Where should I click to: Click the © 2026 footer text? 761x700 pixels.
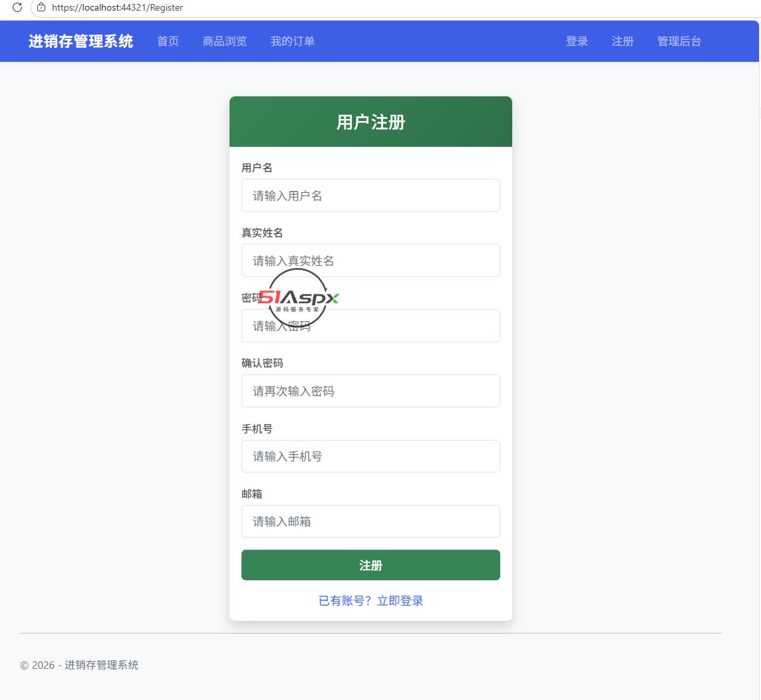pos(79,665)
